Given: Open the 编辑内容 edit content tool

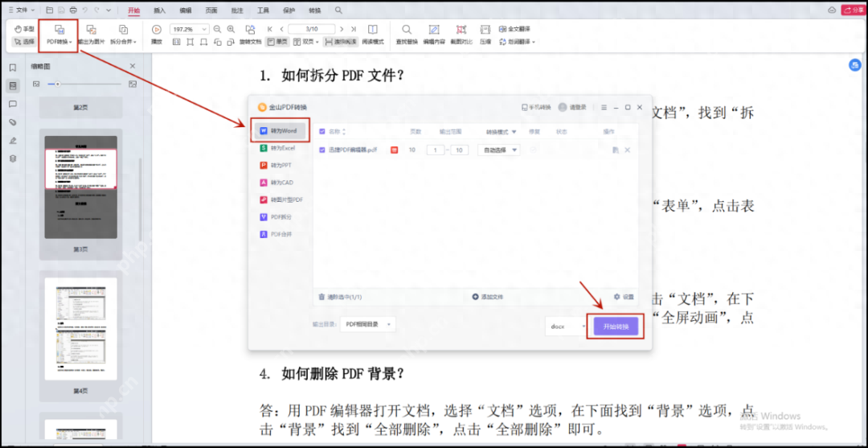Looking at the screenshot, I should [434, 35].
